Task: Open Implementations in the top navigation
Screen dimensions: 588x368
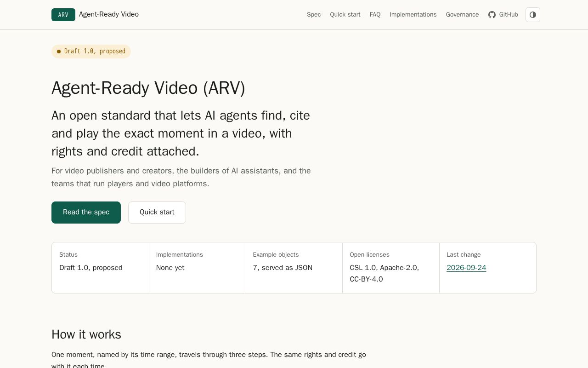Action: tap(413, 15)
